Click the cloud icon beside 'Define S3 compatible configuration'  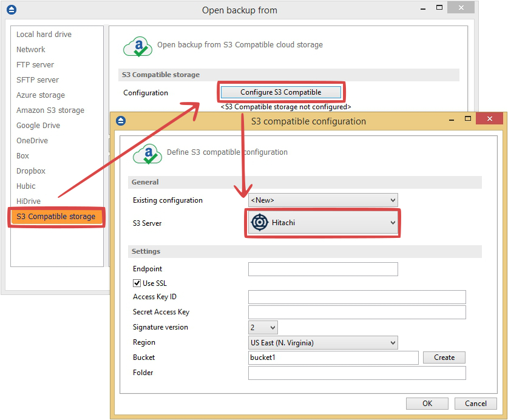pos(147,154)
